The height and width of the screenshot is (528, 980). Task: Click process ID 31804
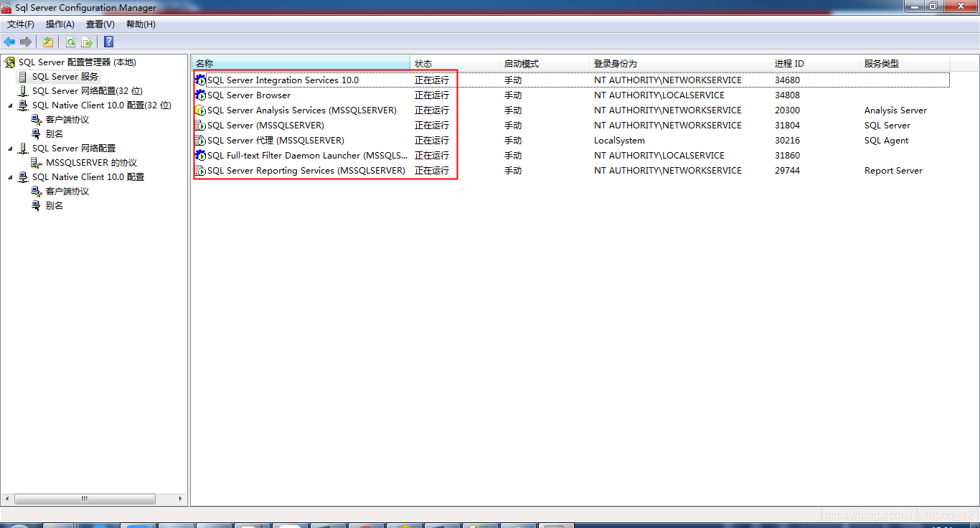click(787, 126)
